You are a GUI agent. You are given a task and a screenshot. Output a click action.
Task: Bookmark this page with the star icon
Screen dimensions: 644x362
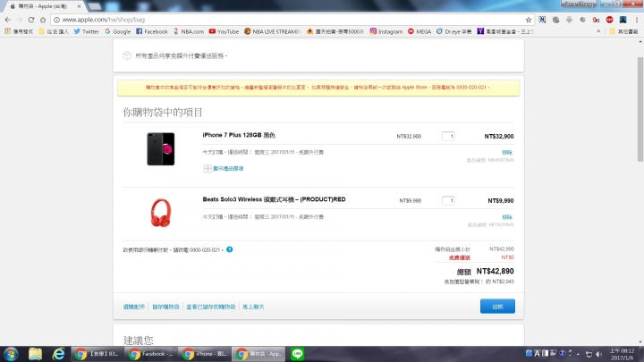click(529, 20)
